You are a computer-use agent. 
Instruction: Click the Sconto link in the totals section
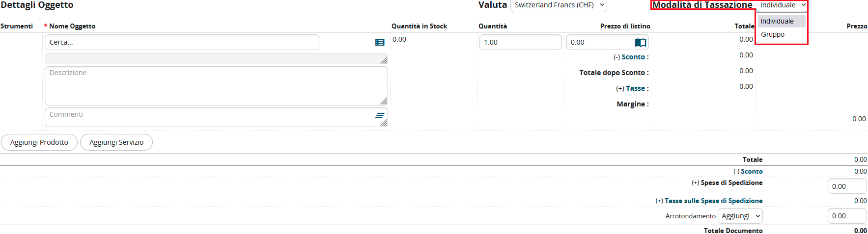tap(752, 171)
